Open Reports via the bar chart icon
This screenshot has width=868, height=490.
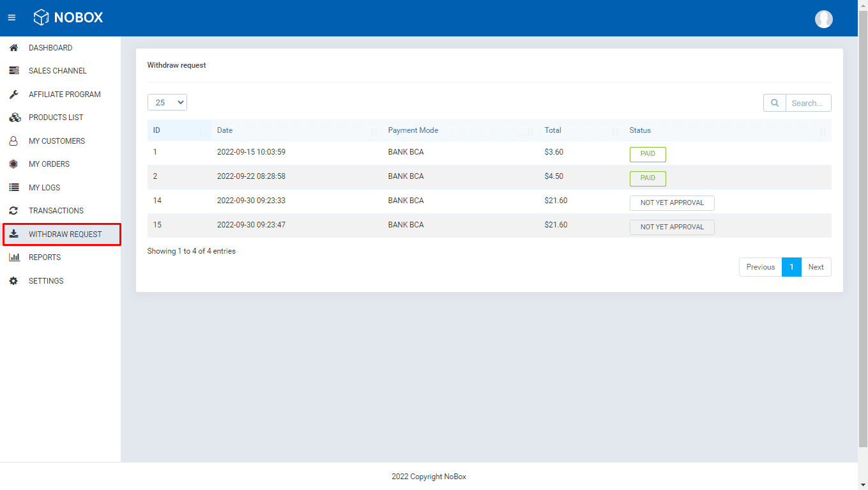tap(13, 257)
